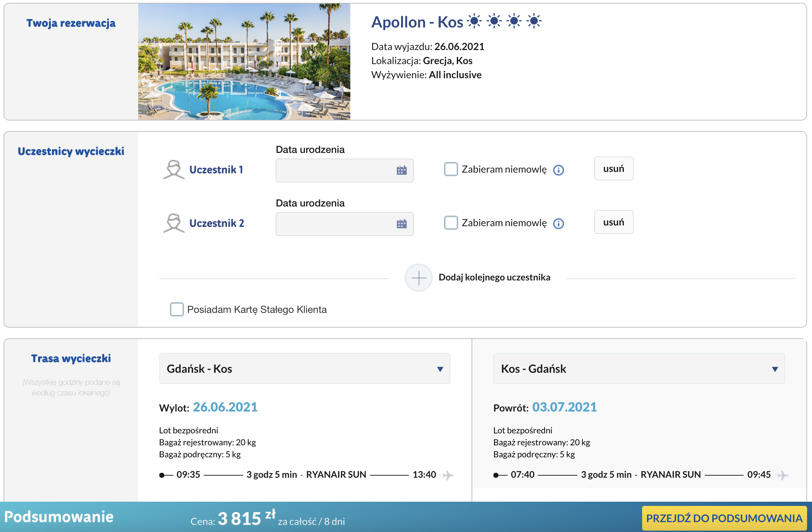Viewport: 812px width, 532px height.
Task: Remove Uczestnik 2 with usuń button
Action: click(613, 222)
